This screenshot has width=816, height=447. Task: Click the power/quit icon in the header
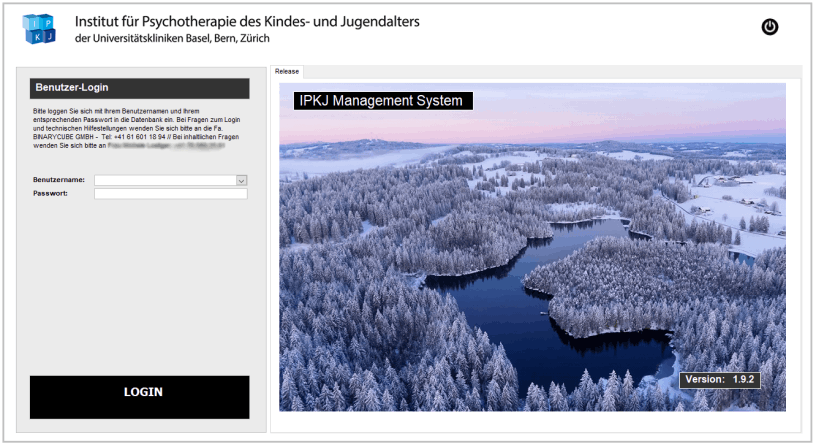click(770, 27)
